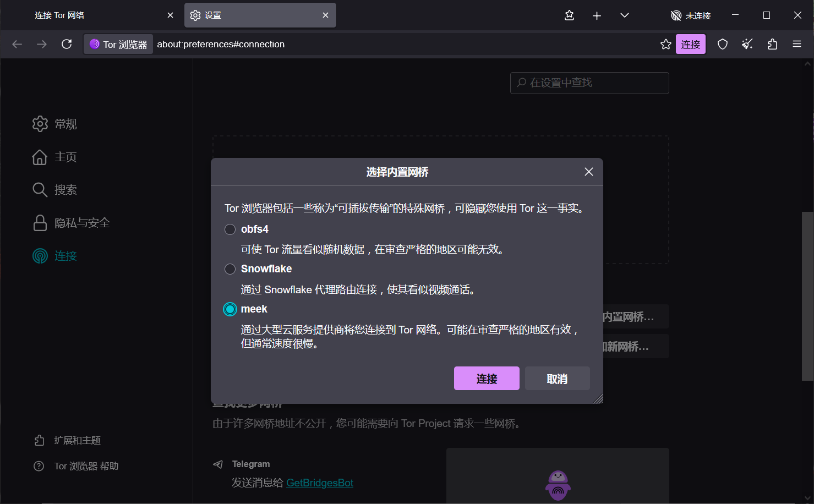
Task: Open the hamburger application menu
Action: click(x=796, y=44)
